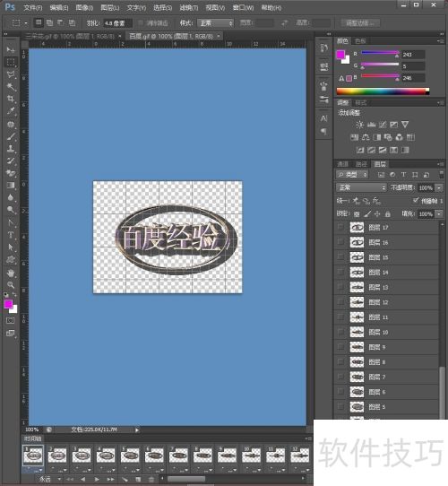Screen dimensions: 448x486
Task: Add a Brightness/Contrast adjustment
Action: coord(359,125)
